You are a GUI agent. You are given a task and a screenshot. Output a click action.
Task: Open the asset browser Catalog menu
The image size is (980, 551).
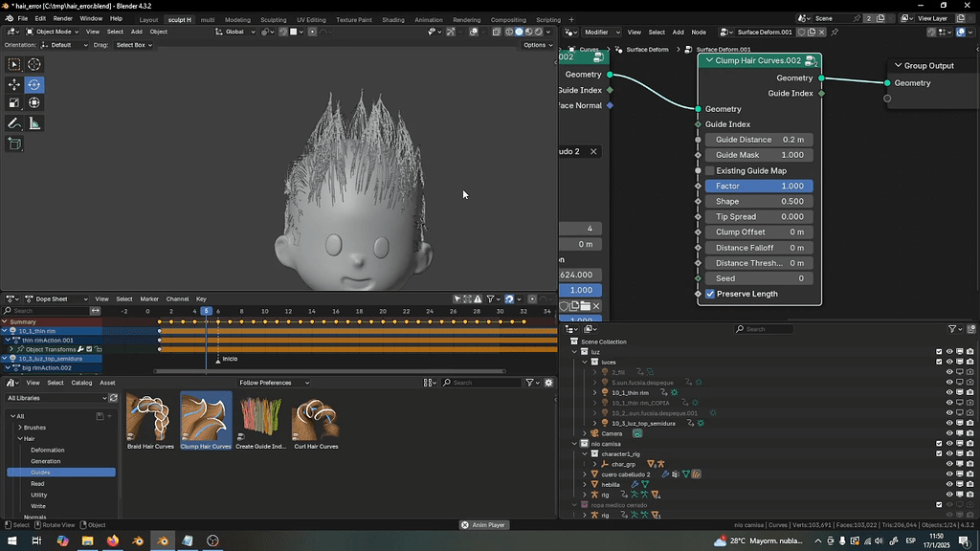81,383
